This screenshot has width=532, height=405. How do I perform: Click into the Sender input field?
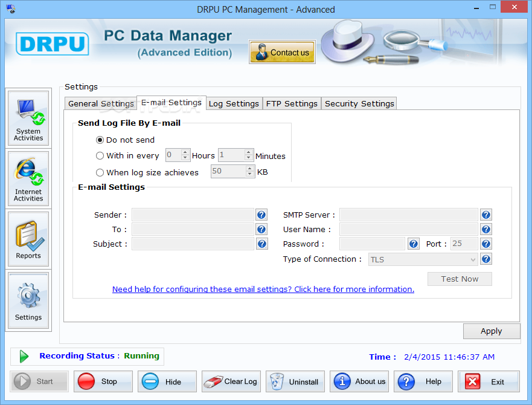coord(193,215)
